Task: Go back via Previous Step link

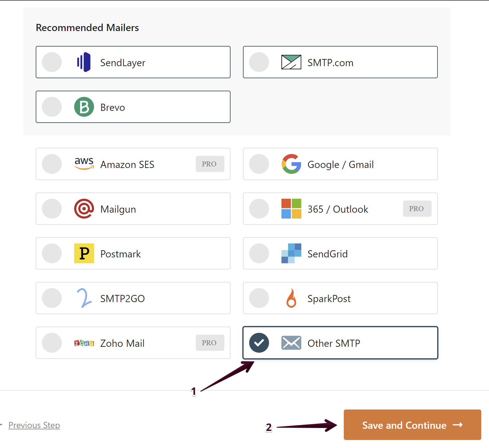Action: coord(34,425)
